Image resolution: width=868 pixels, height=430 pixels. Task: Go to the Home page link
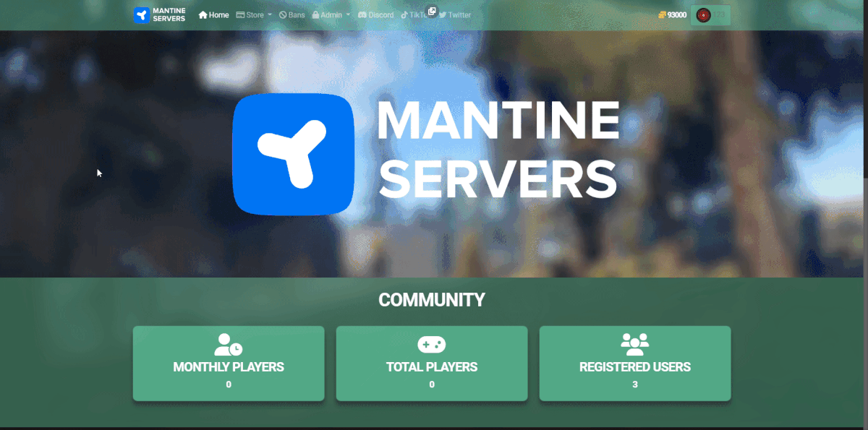click(x=218, y=14)
